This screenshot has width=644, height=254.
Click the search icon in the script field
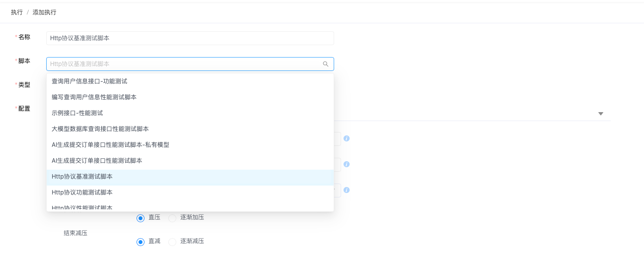pyautogui.click(x=326, y=64)
